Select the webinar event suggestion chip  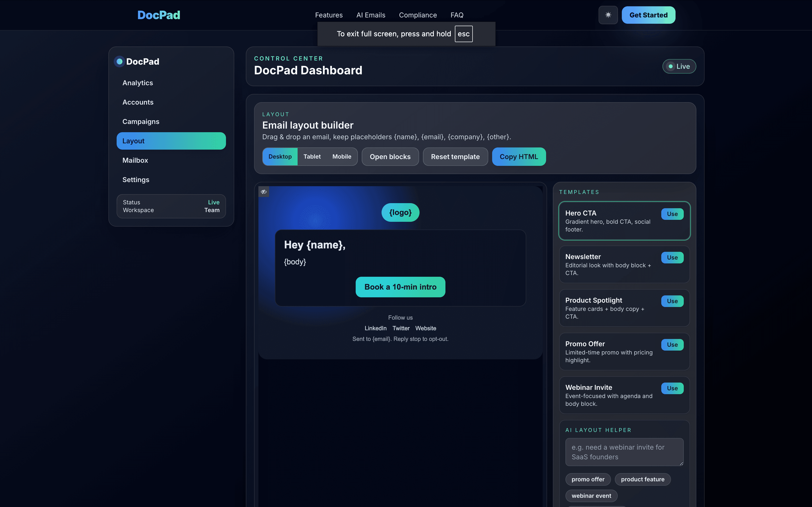591,496
